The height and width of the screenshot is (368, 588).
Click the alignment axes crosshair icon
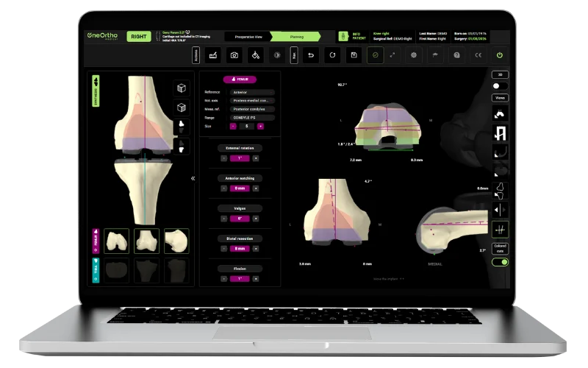500,230
